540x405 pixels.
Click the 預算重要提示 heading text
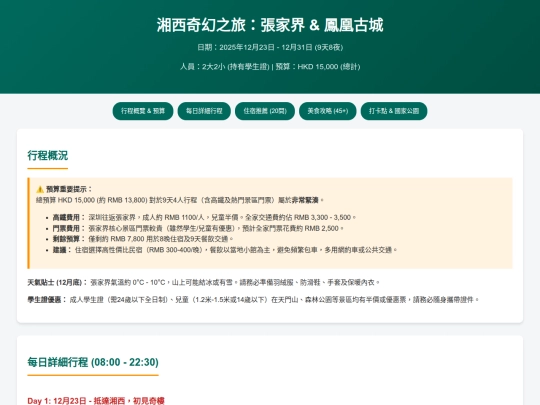[69, 189]
